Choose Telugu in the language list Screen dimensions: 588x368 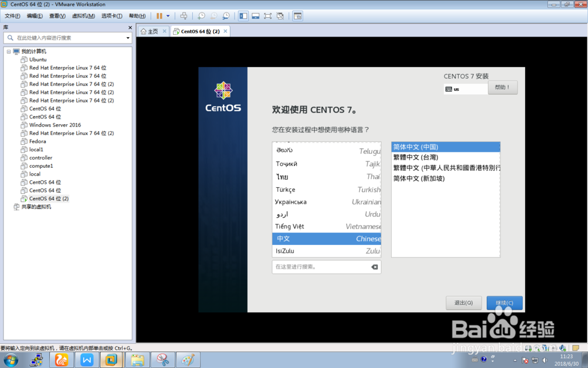[326, 151]
